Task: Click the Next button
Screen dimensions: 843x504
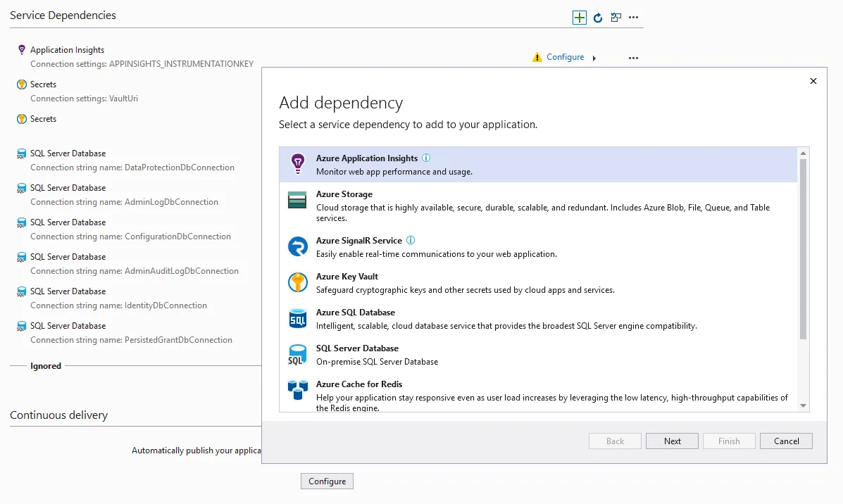Action: 672,441
